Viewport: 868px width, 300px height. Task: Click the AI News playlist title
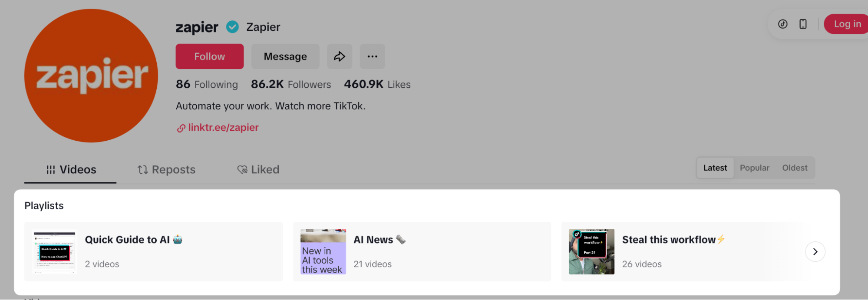pyautogui.click(x=380, y=240)
